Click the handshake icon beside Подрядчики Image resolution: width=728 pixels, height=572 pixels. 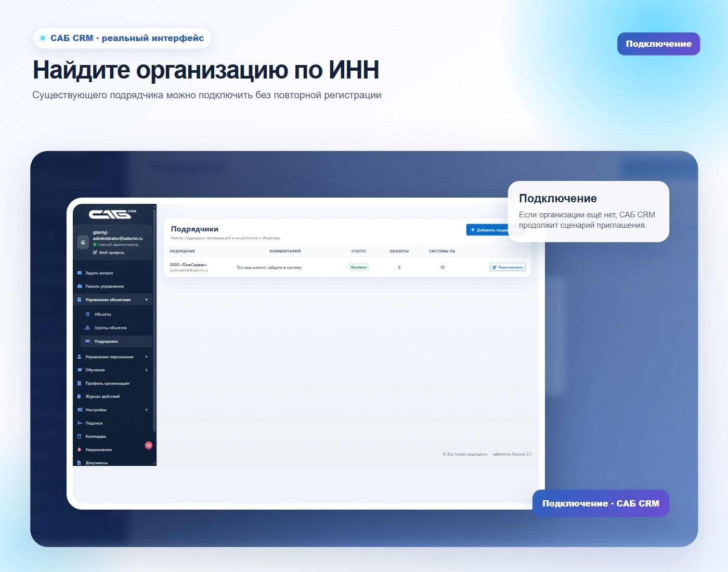click(87, 341)
